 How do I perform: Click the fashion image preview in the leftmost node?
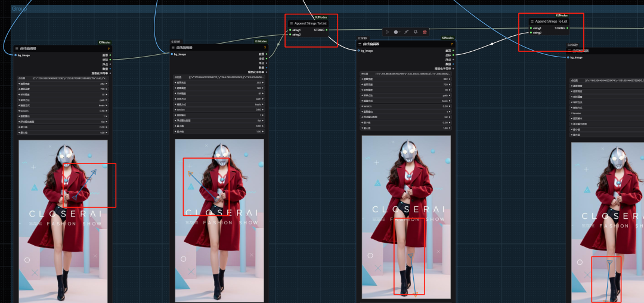63,221
